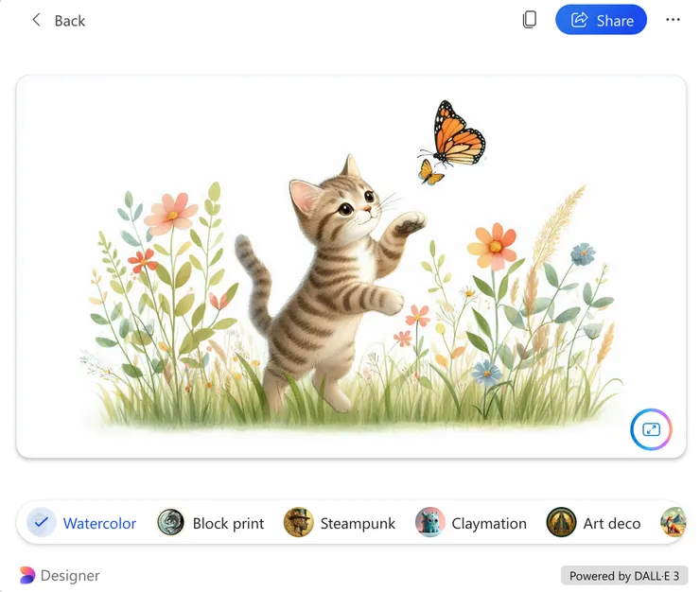
Task: Select the Watercolor style label
Action: 99,523
